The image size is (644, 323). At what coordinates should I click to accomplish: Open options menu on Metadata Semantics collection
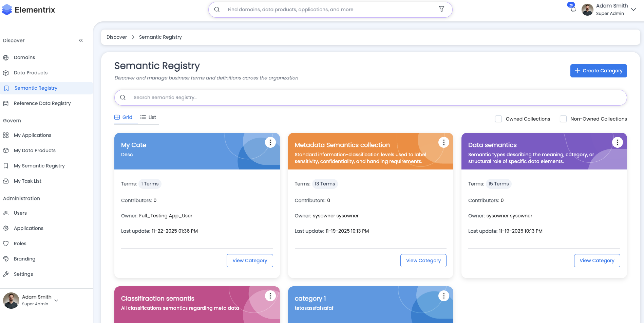pyautogui.click(x=443, y=142)
